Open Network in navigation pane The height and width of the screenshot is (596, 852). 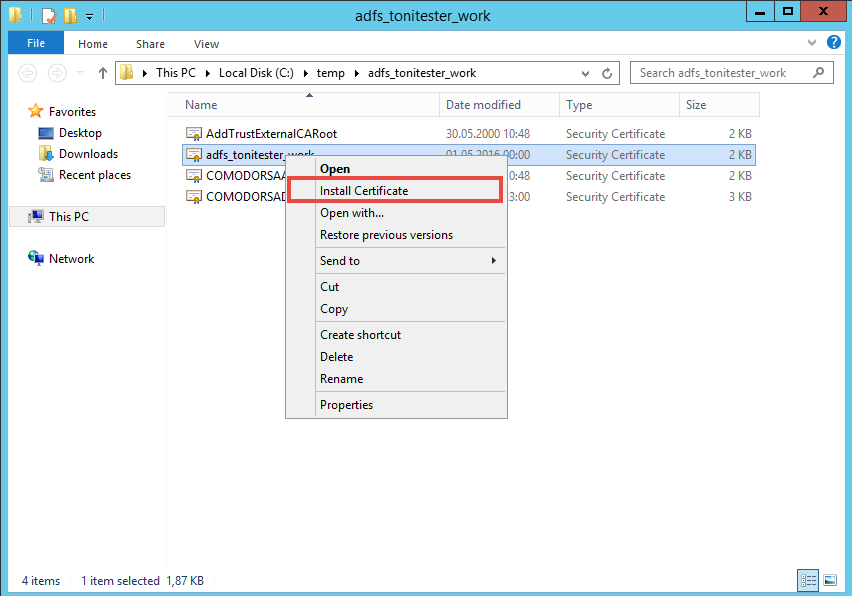click(71, 258)
